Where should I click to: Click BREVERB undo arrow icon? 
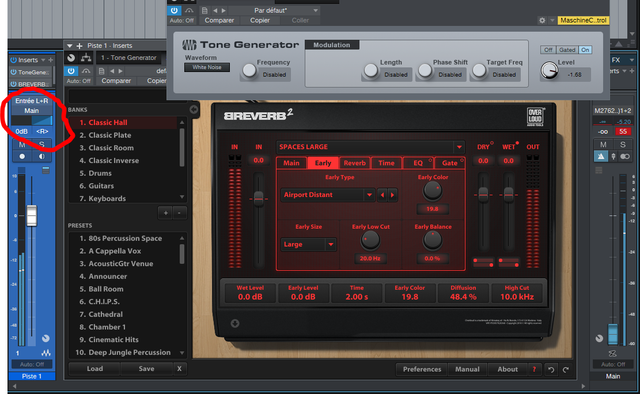(551, 370)
